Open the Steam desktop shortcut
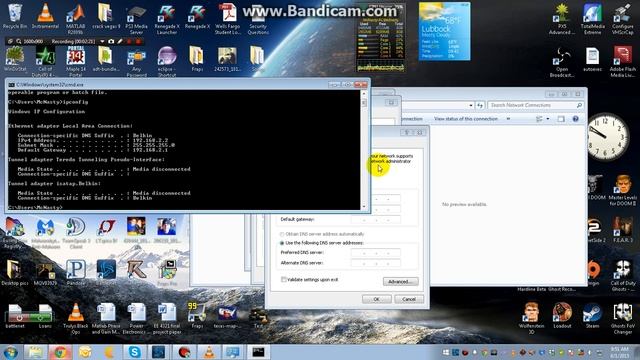The height and width of the screenshot is (360, 640). (592, 316)
